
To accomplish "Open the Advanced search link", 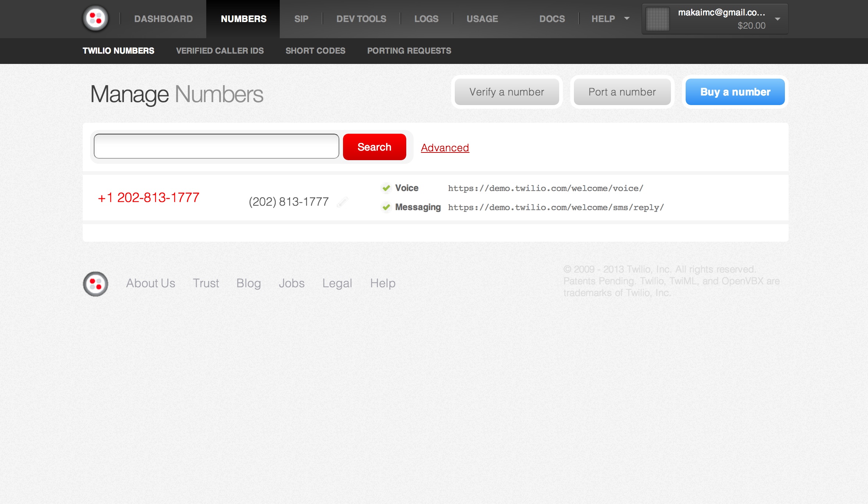I will [x=445, y=148].
